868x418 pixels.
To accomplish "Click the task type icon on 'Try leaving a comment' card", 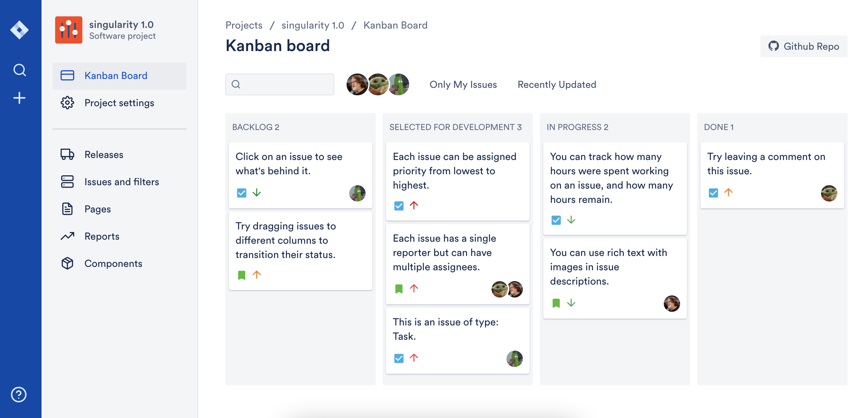I will (713, 193).
